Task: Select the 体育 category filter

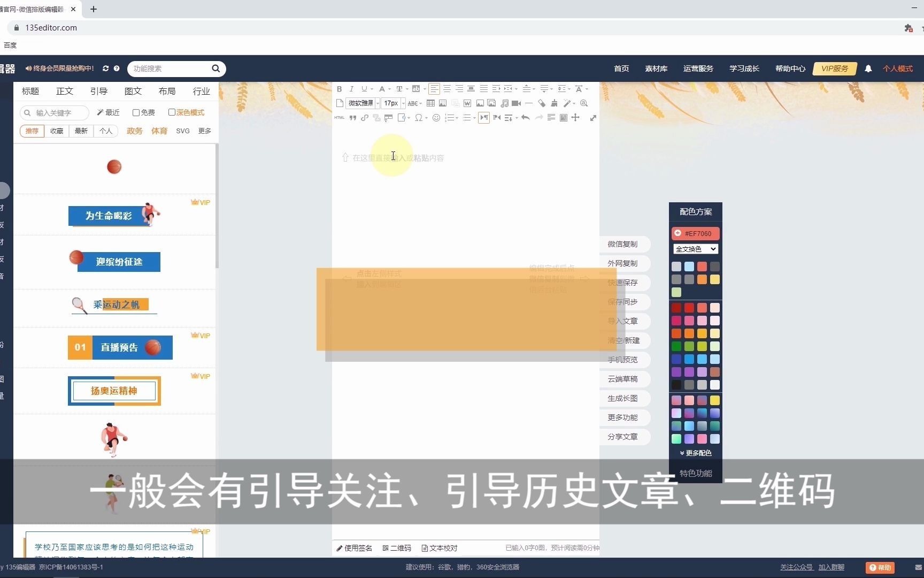Action: [159, 131]
